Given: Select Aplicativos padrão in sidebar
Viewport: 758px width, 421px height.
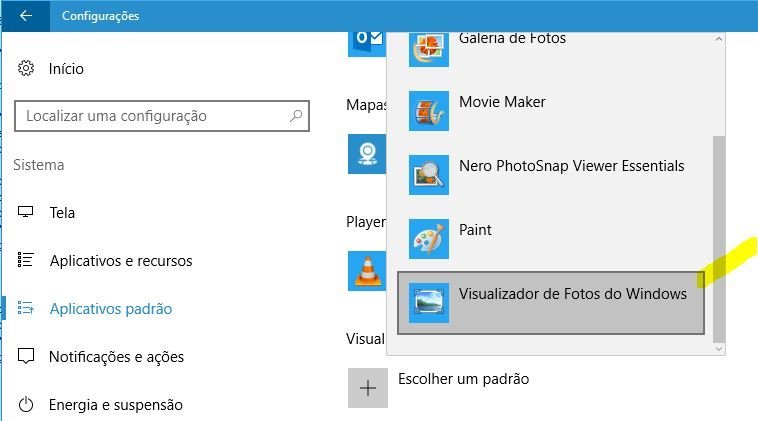Looking at the screenshot, I should [x=111, y=309].
